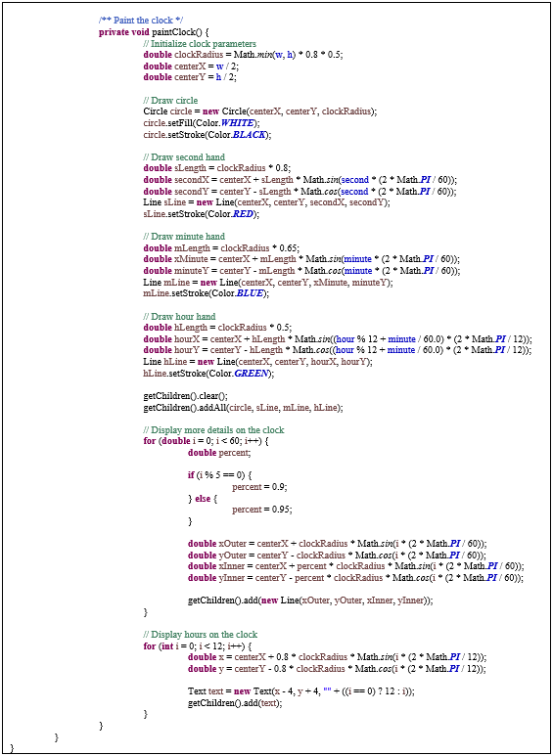Image resolution: width=553 pixels, height=756 pixels.
Task: Click the 'Draw minute hand' comment
Action: 184,237
